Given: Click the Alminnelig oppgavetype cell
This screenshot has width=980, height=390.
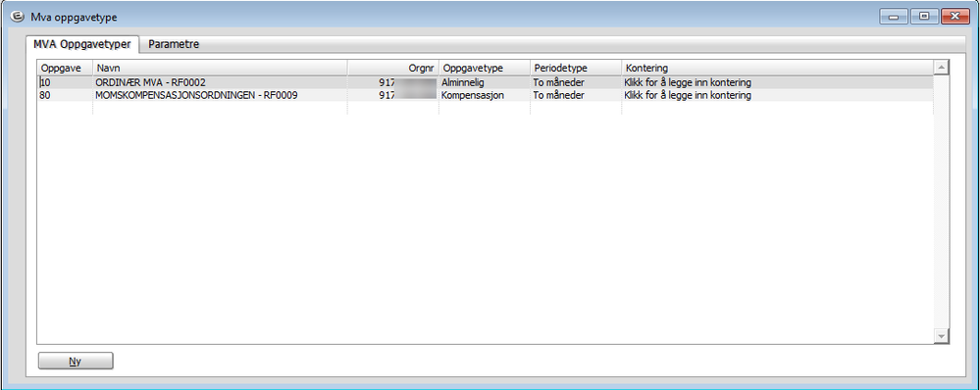Looking at the screenshot, I should point(485,82).
